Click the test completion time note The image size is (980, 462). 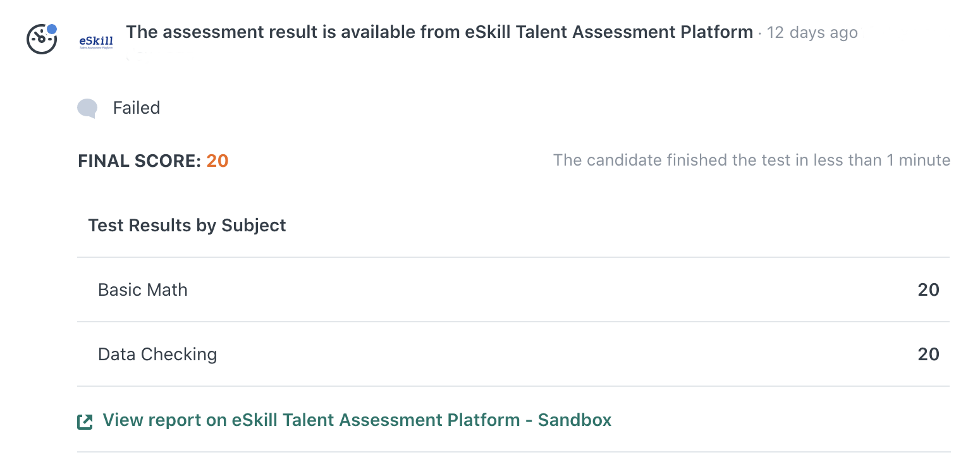click(752, 160)
